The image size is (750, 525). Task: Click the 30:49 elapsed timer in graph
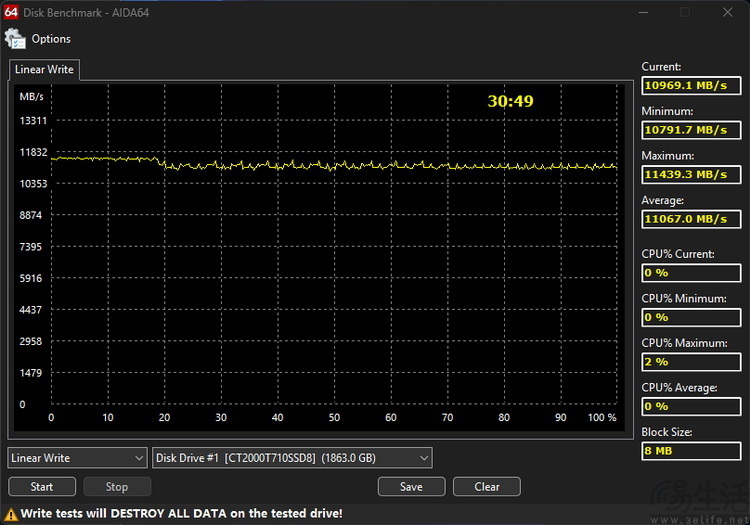510,101
